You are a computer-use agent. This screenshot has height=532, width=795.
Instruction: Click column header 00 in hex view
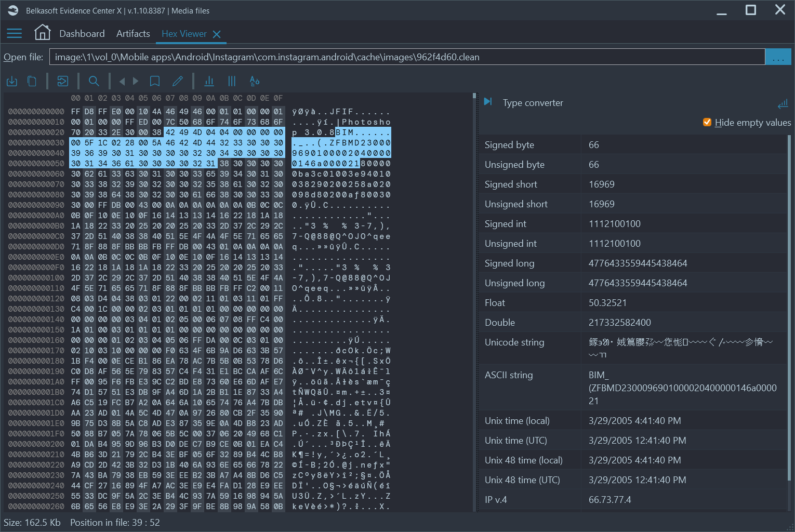[76, 98]
